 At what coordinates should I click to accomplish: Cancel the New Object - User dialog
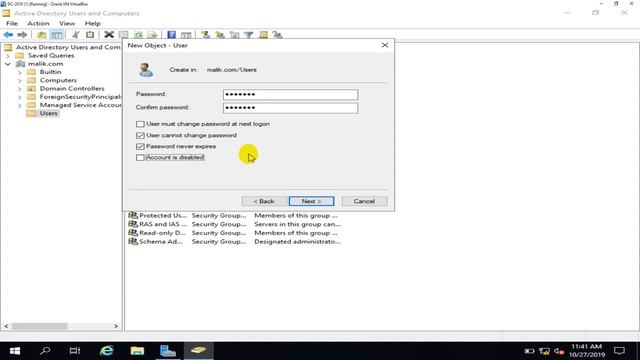[364, 201]
